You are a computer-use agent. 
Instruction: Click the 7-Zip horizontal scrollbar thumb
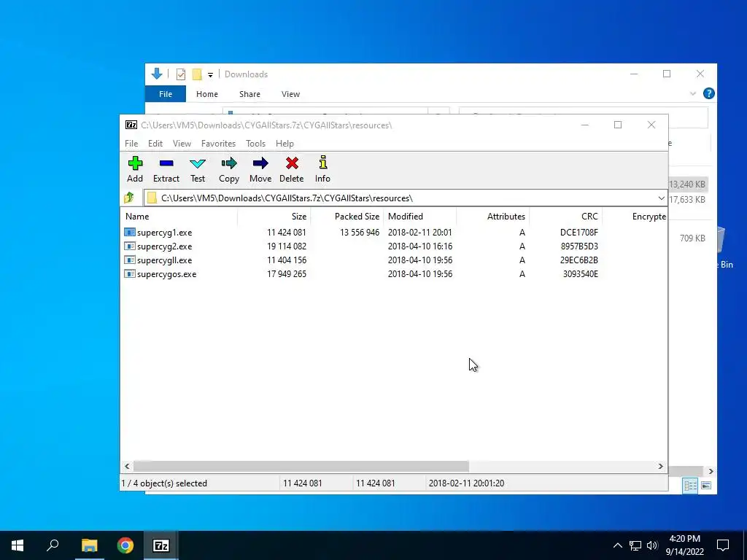point(301,466)
